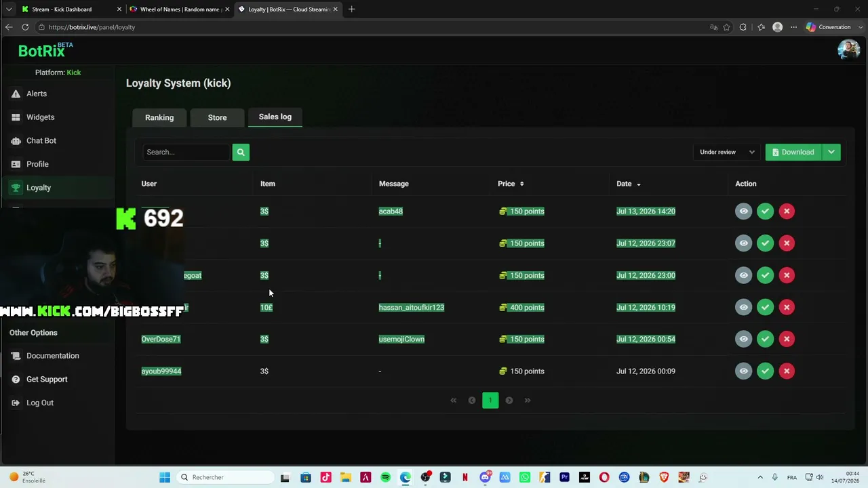
Task: Click the Download button
Action: 793,152
